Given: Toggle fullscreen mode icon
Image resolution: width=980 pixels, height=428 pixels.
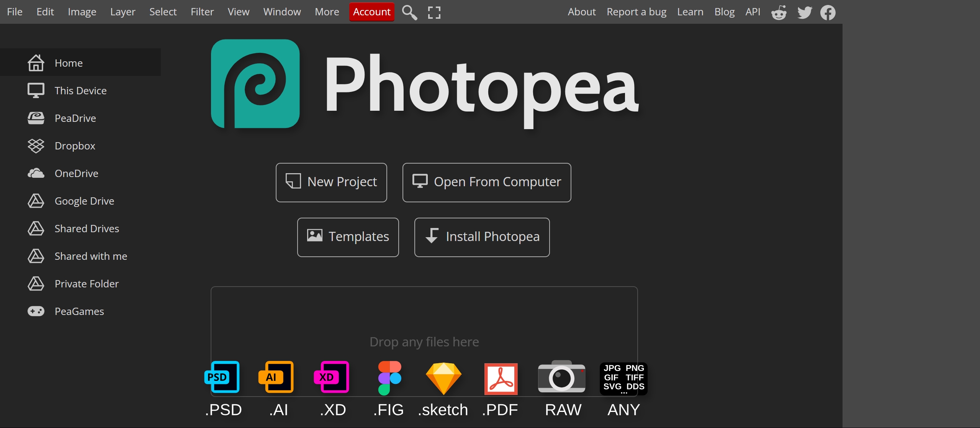Looking at the screenshot, I should 434,12.
